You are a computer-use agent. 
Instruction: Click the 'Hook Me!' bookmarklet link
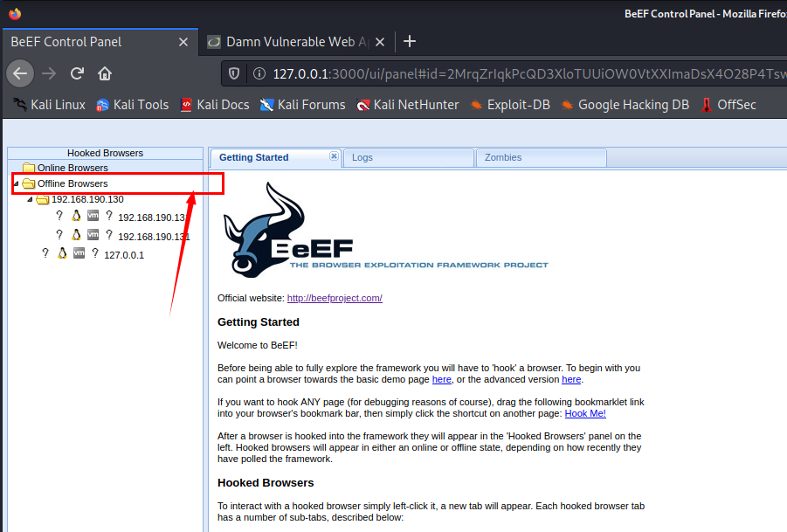[x=585, y=413]
